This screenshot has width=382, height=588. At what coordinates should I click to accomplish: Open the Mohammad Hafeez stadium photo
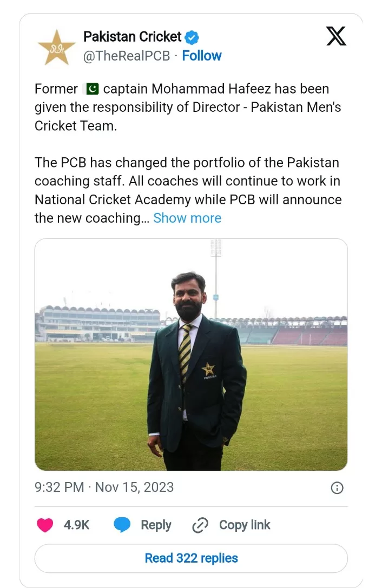coord(191,355)
